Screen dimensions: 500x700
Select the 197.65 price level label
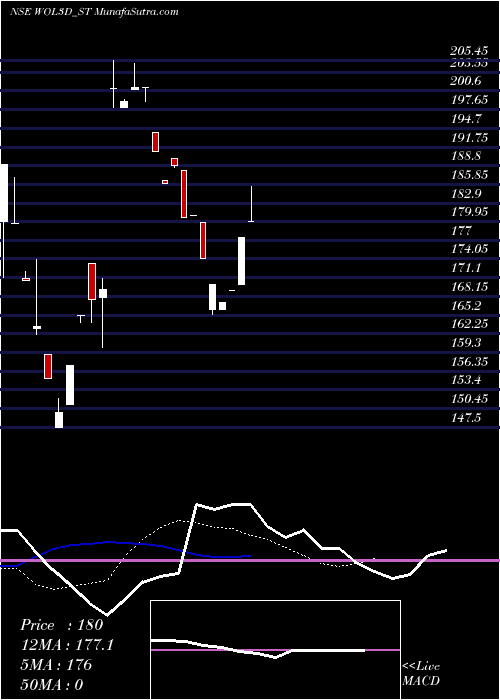pos(470,100)
